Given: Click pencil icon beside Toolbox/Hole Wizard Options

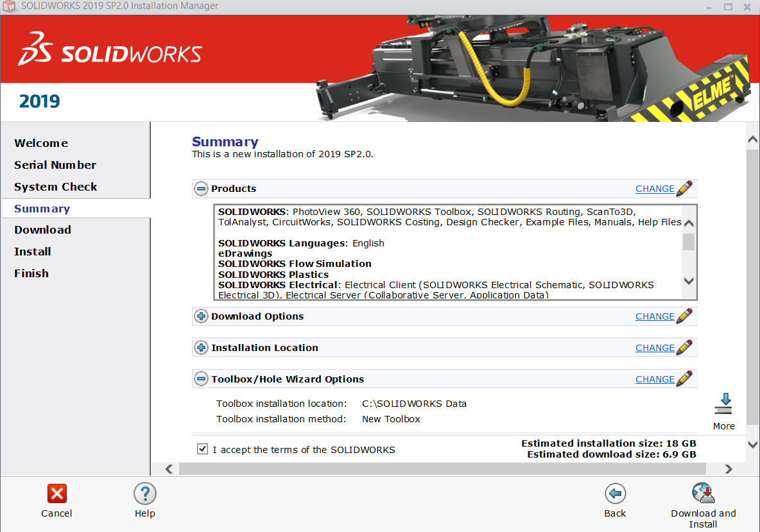Looking at the screenshot, I should tap(684, 379).
